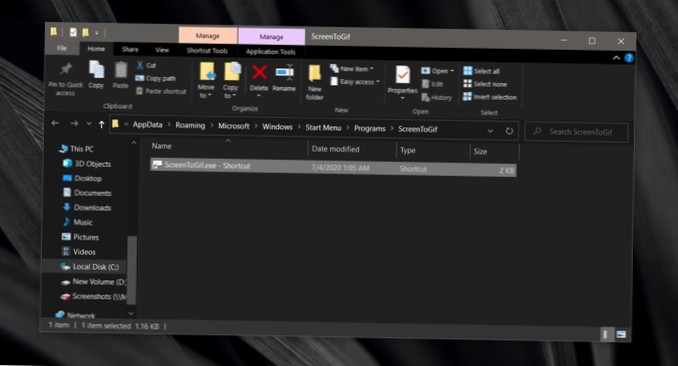The width and height of the screenshot is (678, 366).
Task: Expand address bar history dropdown
Action: tap(490, 131)
